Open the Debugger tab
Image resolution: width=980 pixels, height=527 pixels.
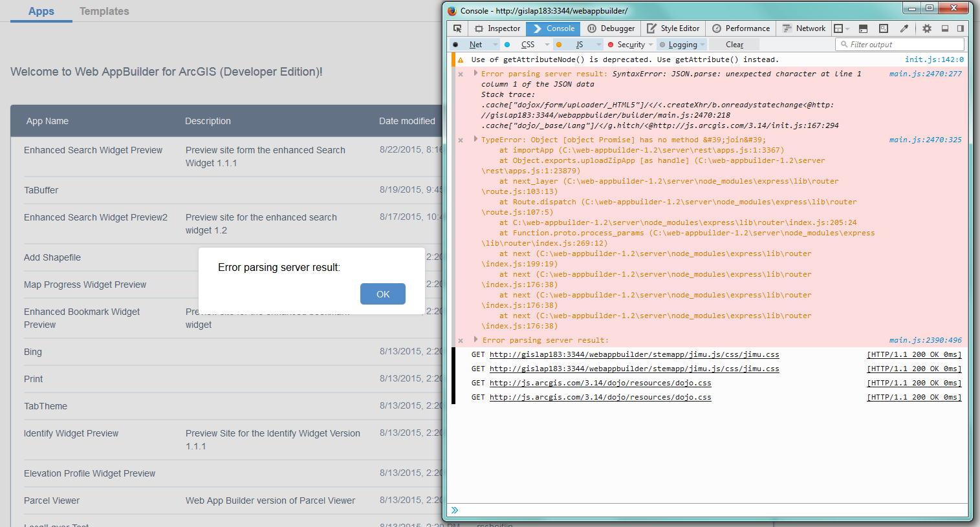(x=611, y=28)
